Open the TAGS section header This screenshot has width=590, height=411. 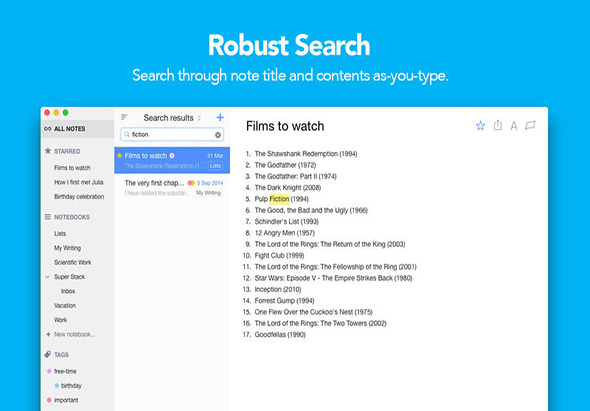point(61,355)
